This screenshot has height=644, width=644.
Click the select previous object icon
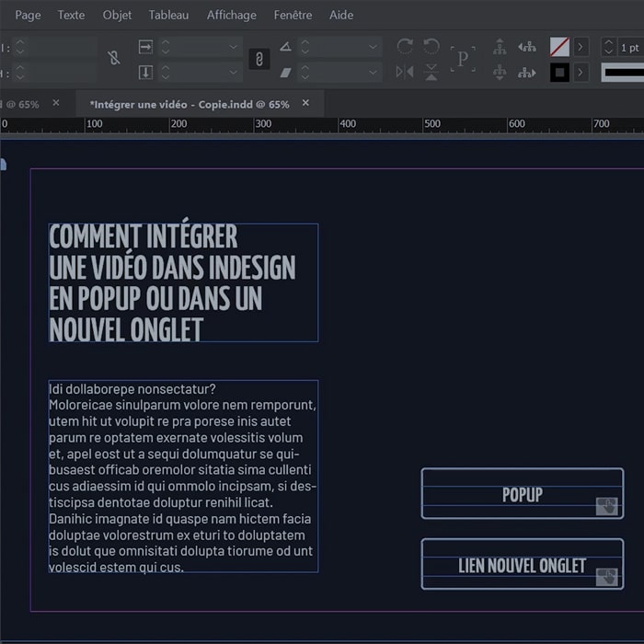click(x=527, y=46)
